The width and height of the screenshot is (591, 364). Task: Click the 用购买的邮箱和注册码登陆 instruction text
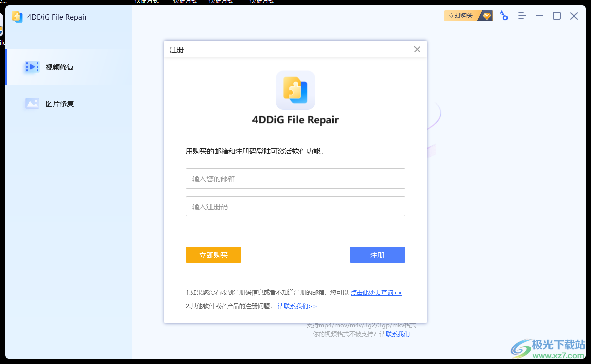(x=255, y=151)
